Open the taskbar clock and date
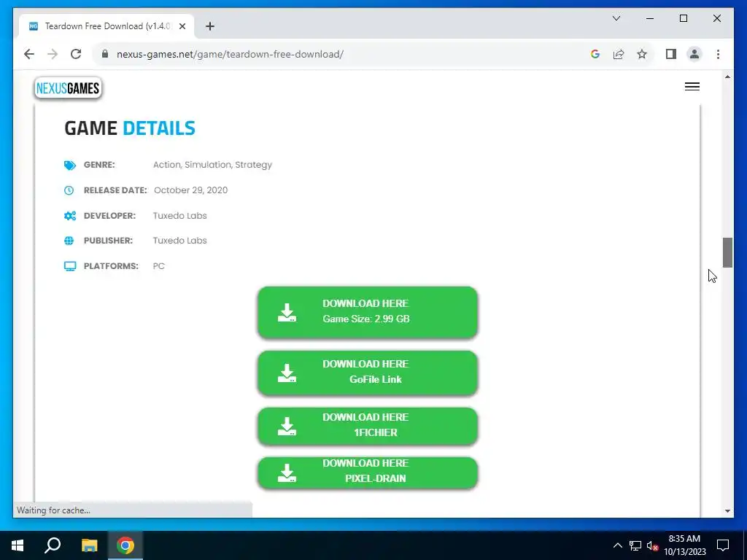 [684, 545]
